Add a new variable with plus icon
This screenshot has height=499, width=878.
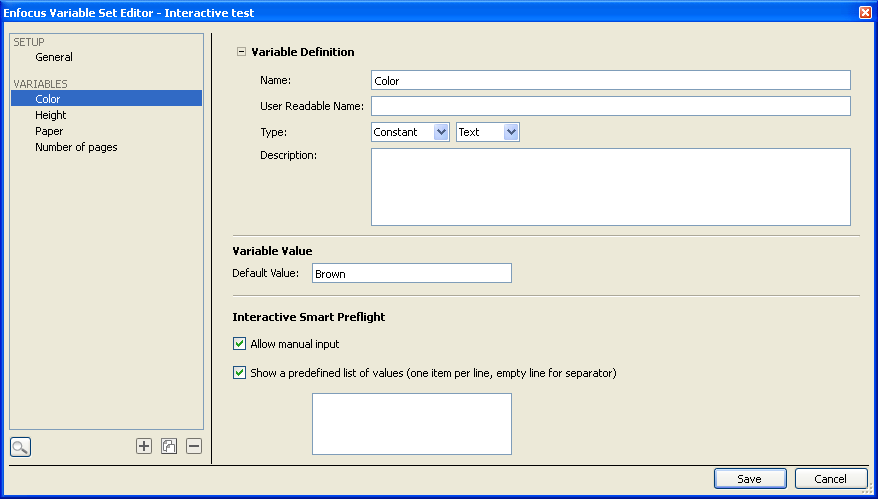(x=144, y=446)
